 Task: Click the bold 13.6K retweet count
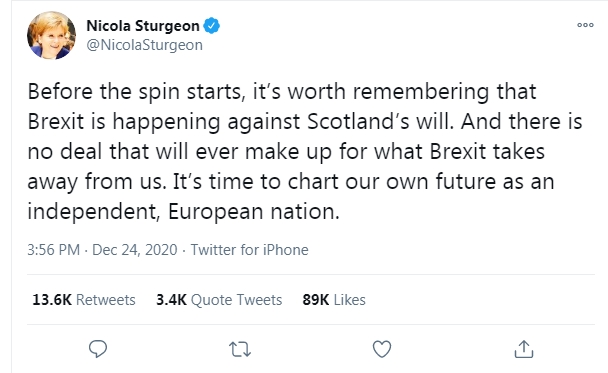click(52, 300)
